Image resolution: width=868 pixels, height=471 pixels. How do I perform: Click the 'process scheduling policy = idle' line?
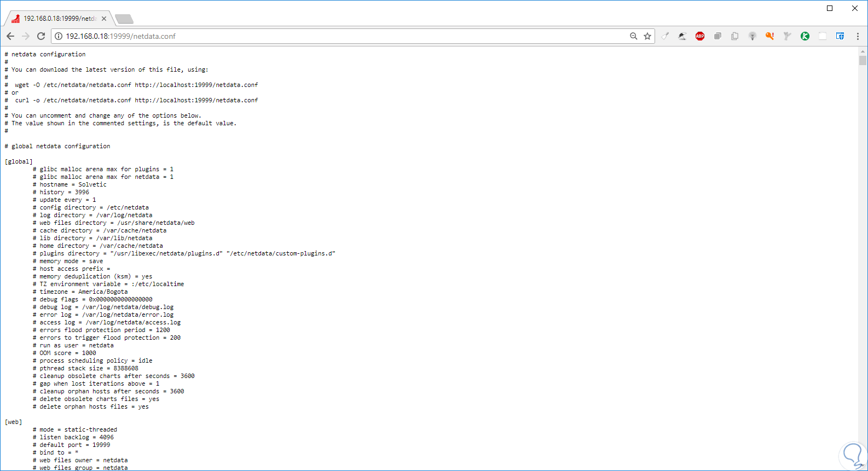pyautogui.click(x=92, y=360)
